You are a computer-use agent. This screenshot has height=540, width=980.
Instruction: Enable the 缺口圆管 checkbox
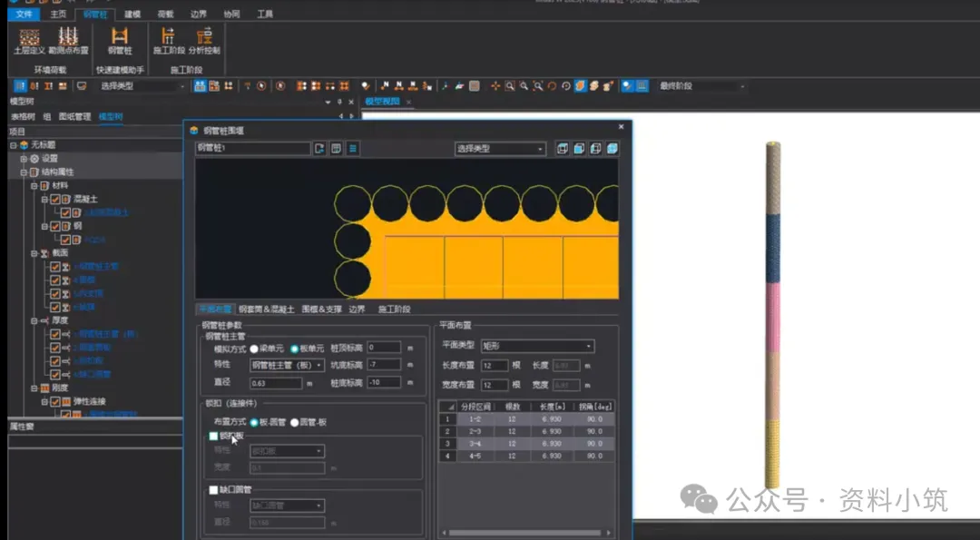tap(214, 490)
